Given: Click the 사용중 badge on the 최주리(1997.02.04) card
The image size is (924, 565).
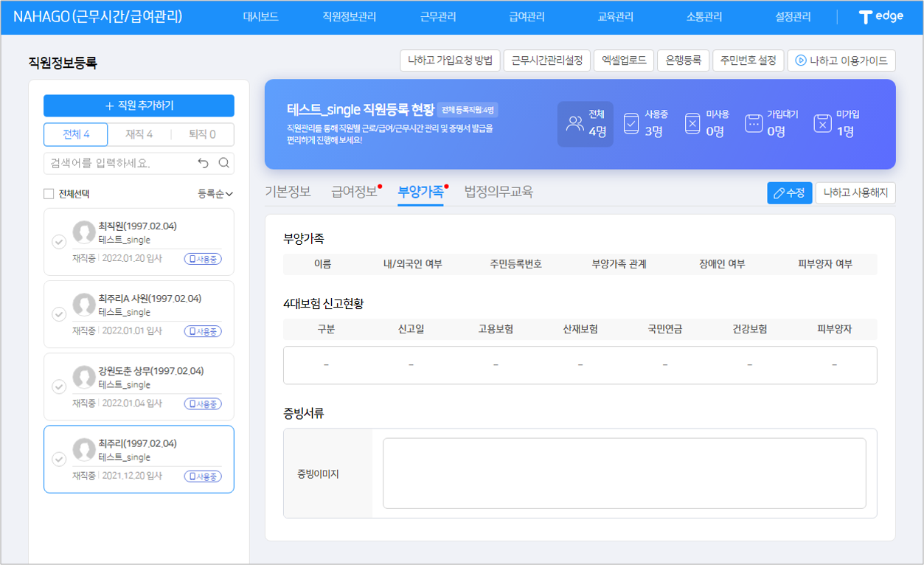Looking at the screenshot, I should click(203, 476).
